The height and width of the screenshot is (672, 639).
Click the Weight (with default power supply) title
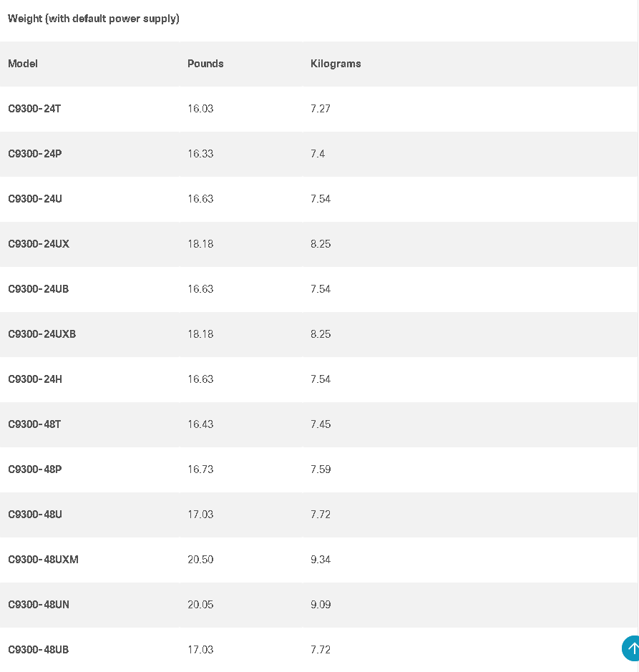point(94,19)
